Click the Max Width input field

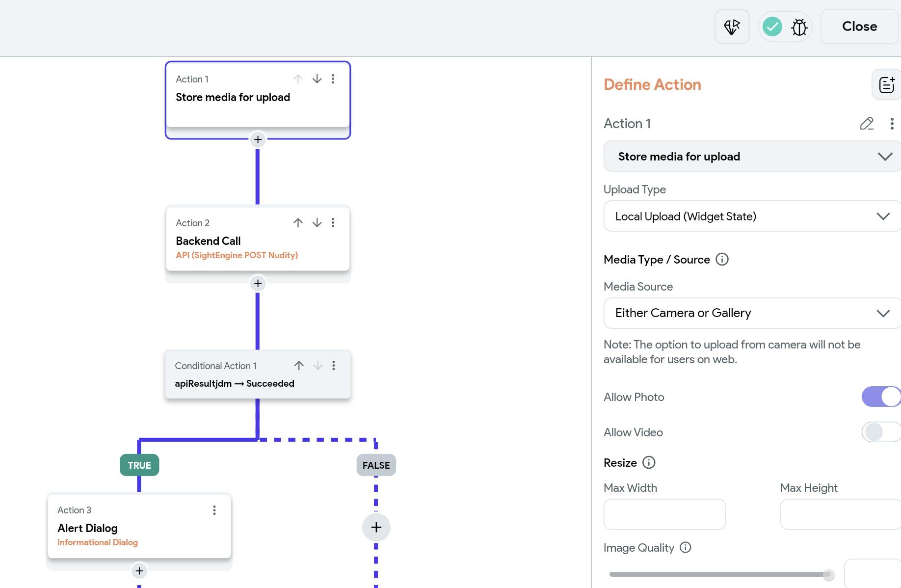[x=664, y=514]
